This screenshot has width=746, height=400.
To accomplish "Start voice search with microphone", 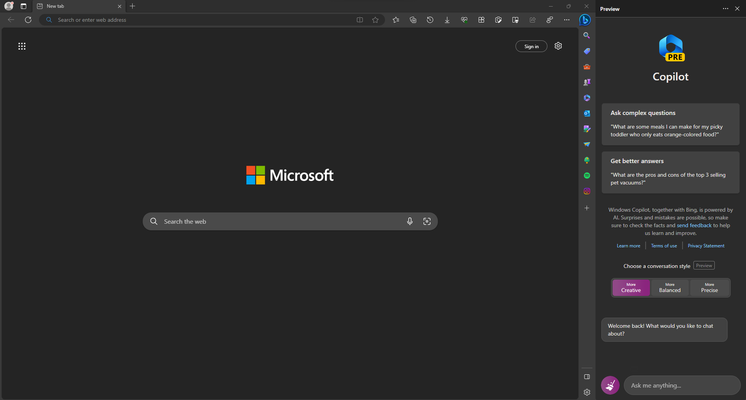I will [x=410, y=221].
